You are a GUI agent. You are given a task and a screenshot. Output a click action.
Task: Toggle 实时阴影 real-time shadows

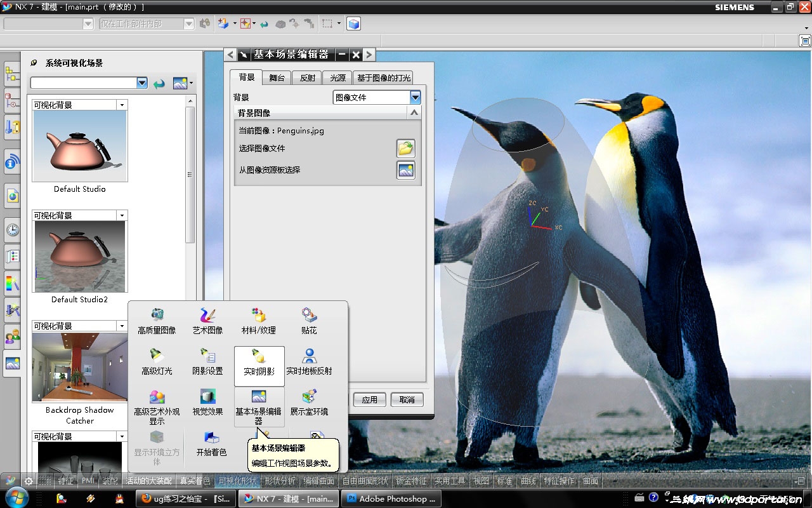pyautogui.click(x=259, y=366)
